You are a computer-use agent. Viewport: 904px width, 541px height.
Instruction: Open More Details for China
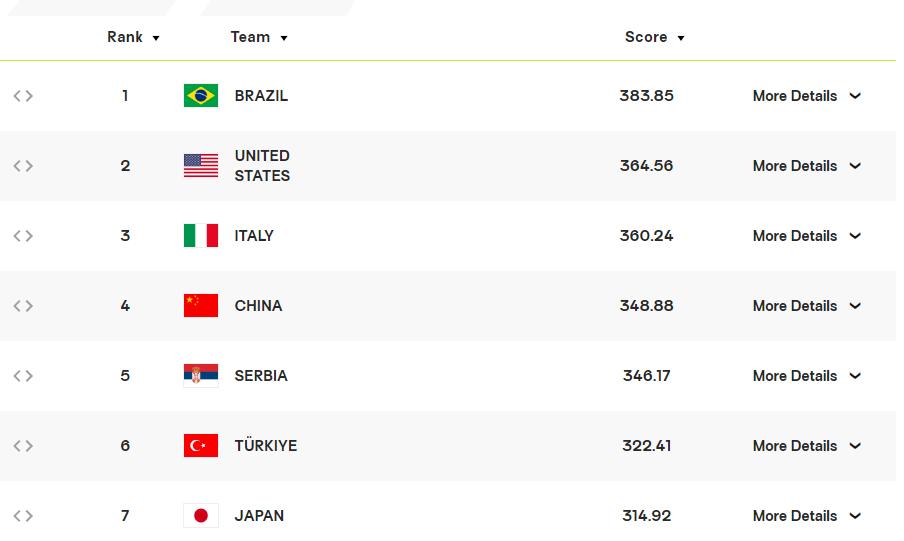806,306
